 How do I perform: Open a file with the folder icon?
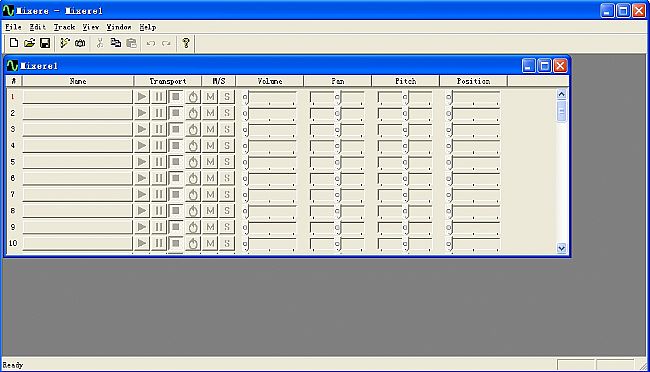pos(29,43)
